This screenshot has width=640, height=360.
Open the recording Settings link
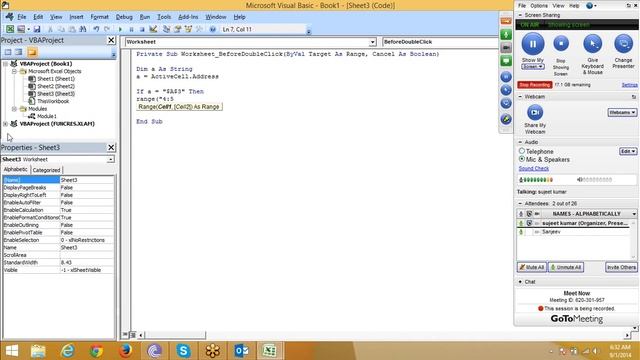pos(629,85)
